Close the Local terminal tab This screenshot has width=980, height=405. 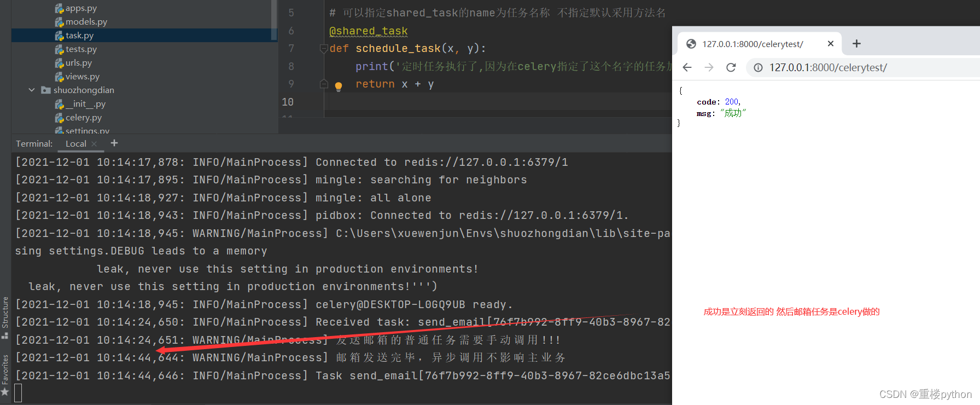click(94, 144)
